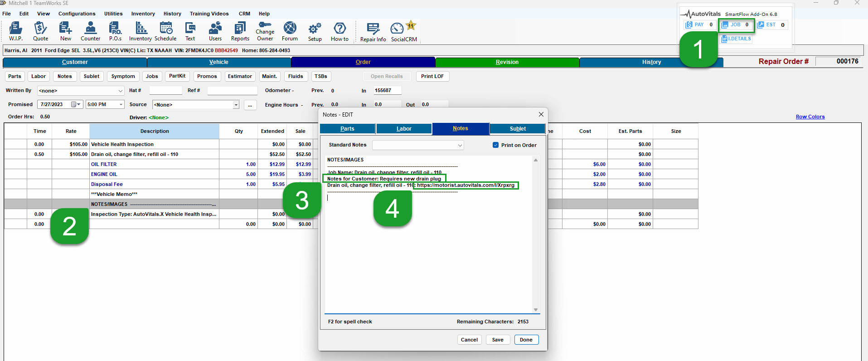Open P.O.s from the toolbar

[x=115, y=31]
